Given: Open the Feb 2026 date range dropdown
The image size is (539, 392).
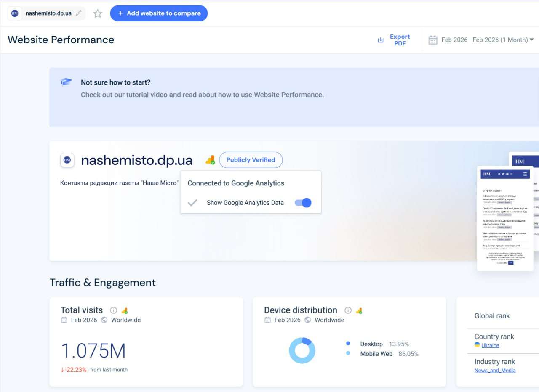Looking at the screenshot, I should pyautogui.click(x=484, y=40).
